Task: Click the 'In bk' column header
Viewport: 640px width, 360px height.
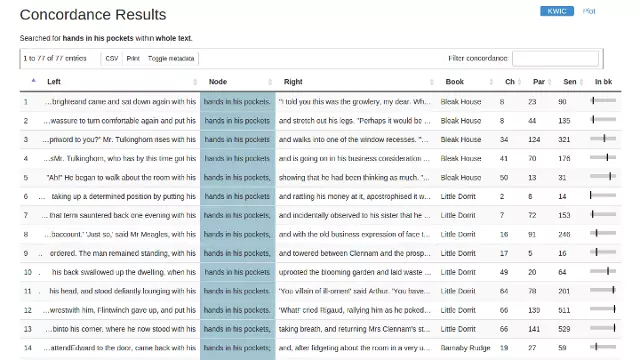Action: [x=603, y=82]
